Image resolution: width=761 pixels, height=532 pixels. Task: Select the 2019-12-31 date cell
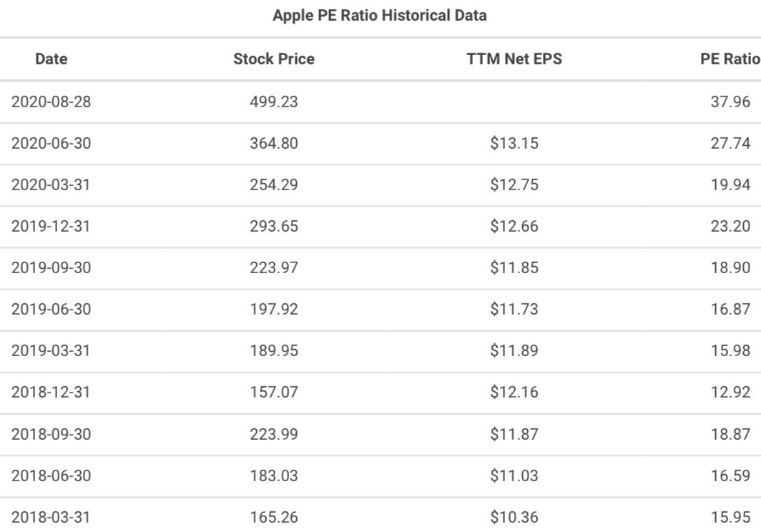pyautogui.click(x=51, y=226)
